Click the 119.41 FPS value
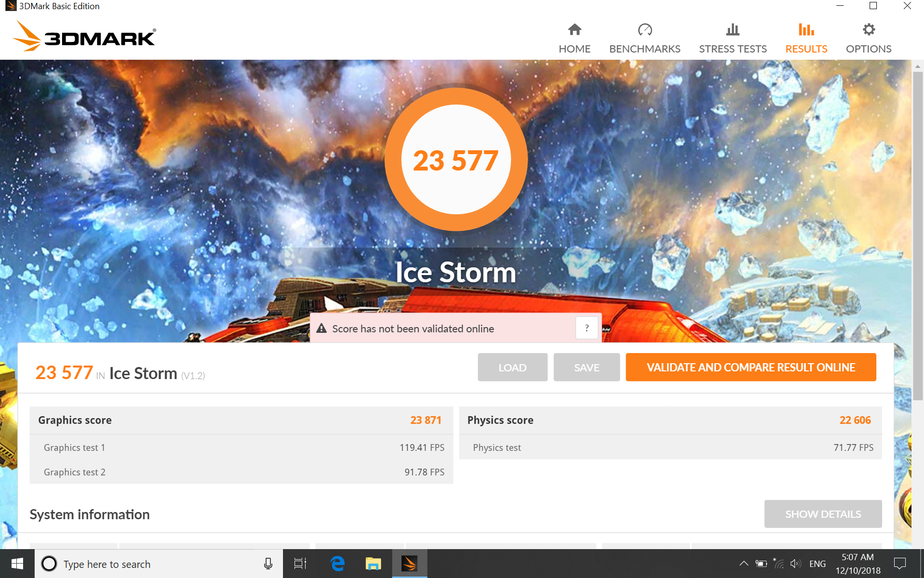 (x=422, y=447)
